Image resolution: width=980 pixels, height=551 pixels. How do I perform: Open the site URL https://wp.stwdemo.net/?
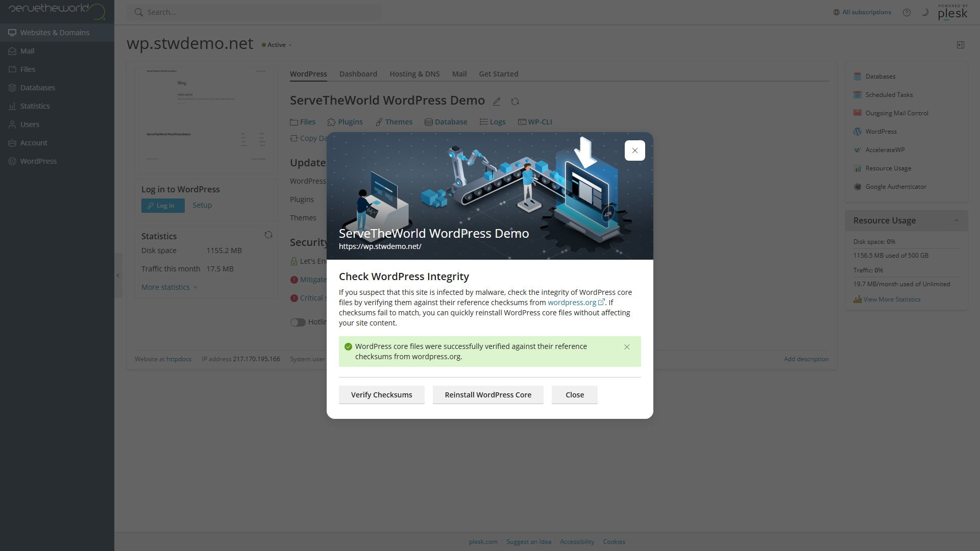[x=380, y=246]
